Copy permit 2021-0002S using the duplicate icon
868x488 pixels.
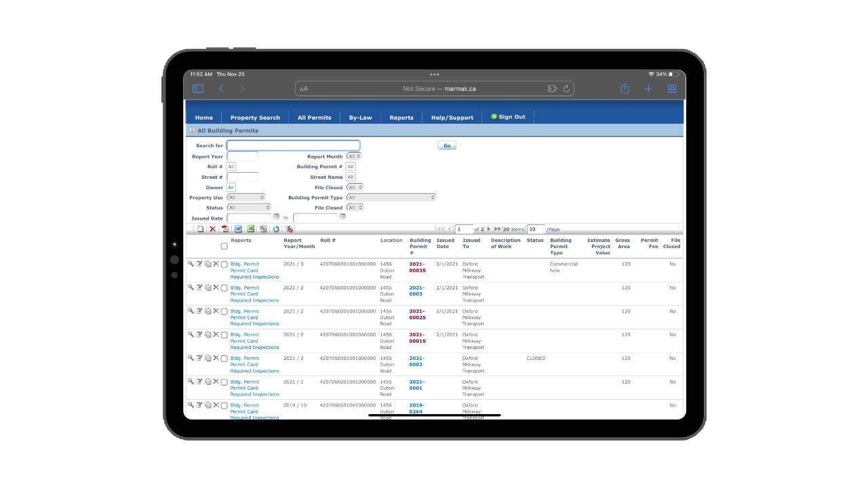click(x=208, y=310)
